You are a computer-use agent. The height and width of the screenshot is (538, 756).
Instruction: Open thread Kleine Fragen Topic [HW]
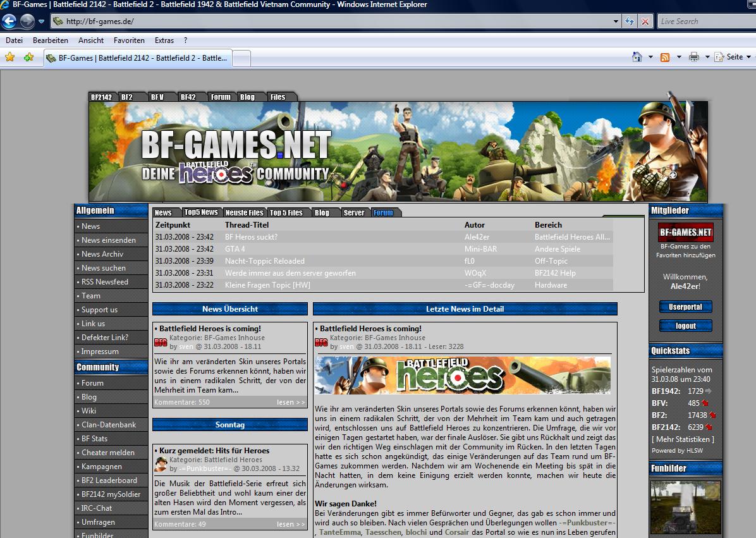point(267,285)
